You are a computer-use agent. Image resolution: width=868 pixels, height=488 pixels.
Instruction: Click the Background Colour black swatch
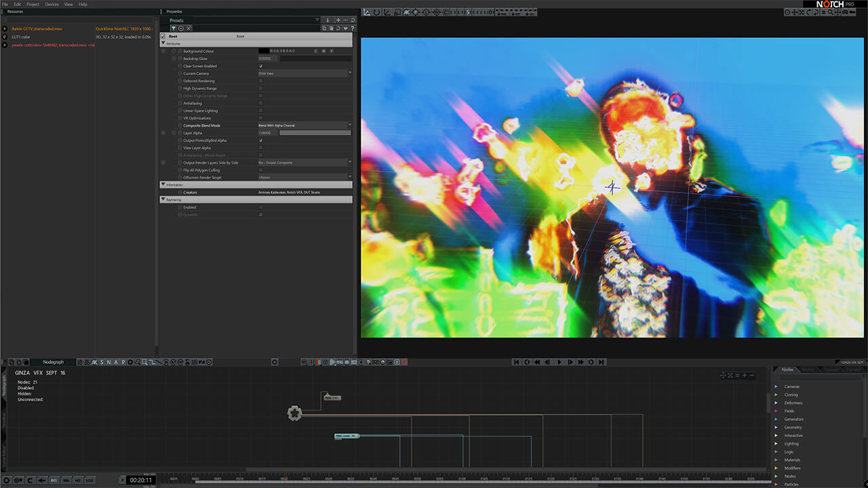point(263,51)
